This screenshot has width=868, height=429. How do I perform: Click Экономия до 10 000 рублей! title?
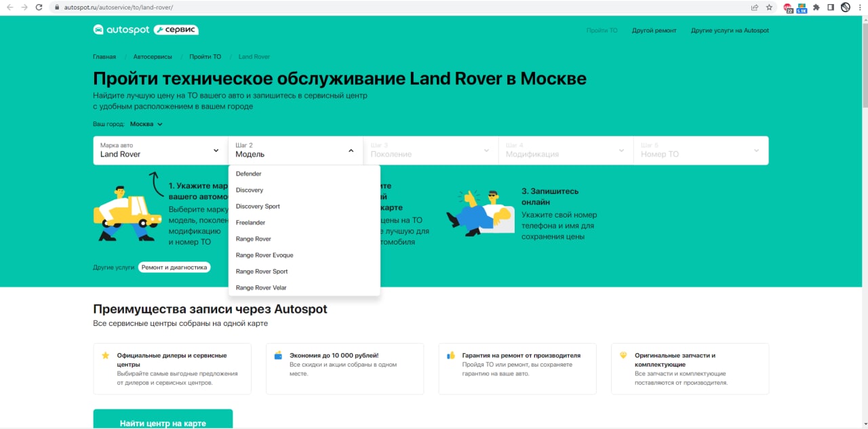(x=334, y=355)
